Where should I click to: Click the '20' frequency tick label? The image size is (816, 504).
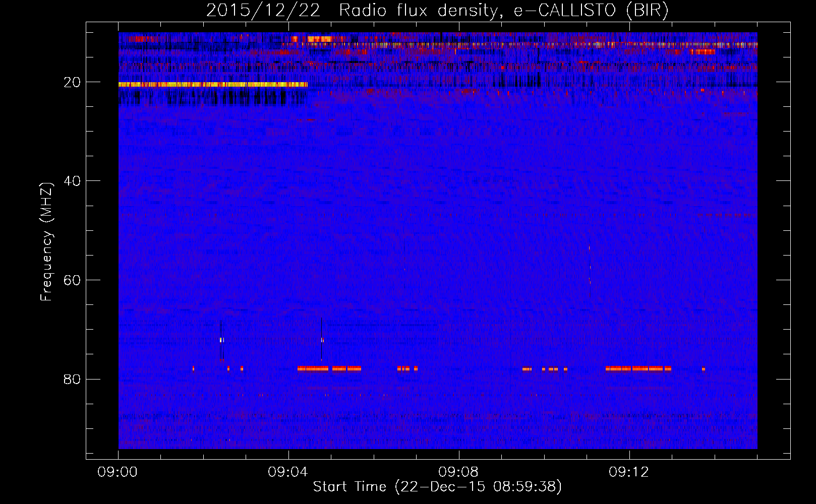(x=73, y=82)
